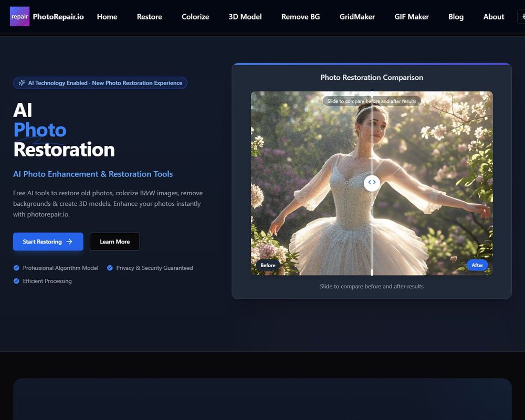The height and width of the screenshot is (420, 525).
Task: Click the sparkle icon in AI Technology badge
Action: [x=22, y=83]
